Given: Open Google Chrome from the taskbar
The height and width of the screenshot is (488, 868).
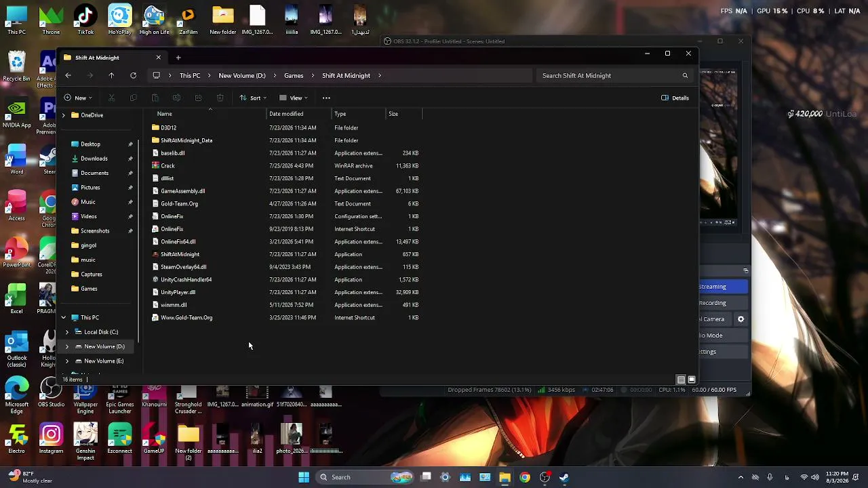Looking at the screenshot, I should click(525, 477).
